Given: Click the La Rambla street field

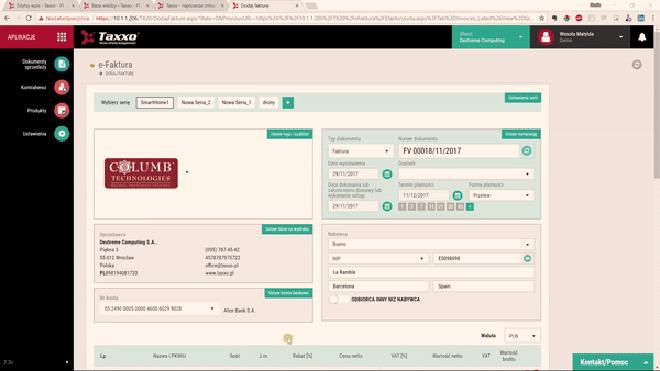Looking at the screenshot, I should pos(431,272).
